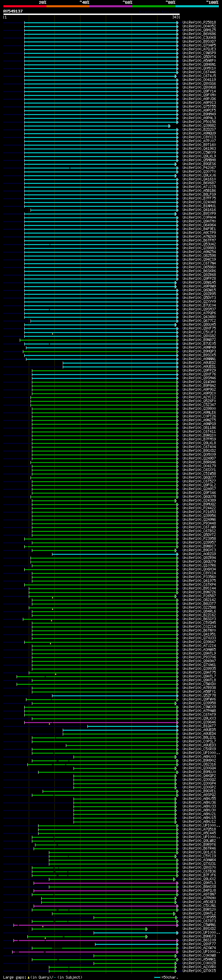Click the UniRef100_B6TR46 entry
222x980 pixels.
[199, 848]
